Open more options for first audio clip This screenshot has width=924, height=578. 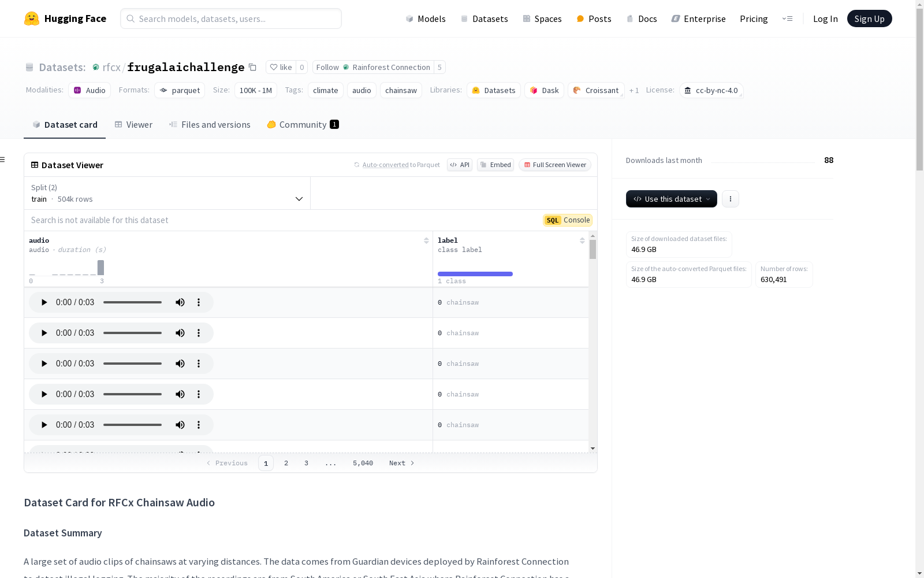click(x=199, y=302)
